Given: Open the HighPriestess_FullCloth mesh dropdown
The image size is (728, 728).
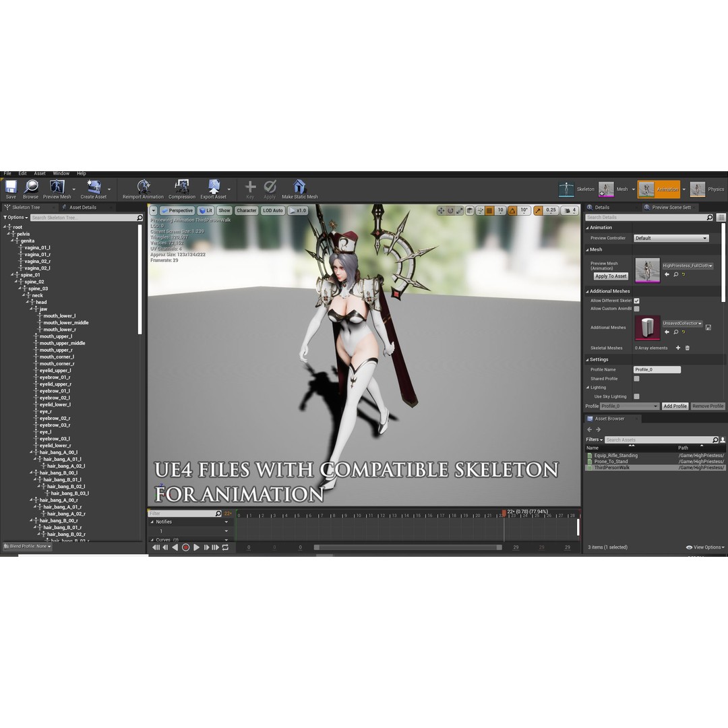Looking at the screenshot, I should point(688,266).
